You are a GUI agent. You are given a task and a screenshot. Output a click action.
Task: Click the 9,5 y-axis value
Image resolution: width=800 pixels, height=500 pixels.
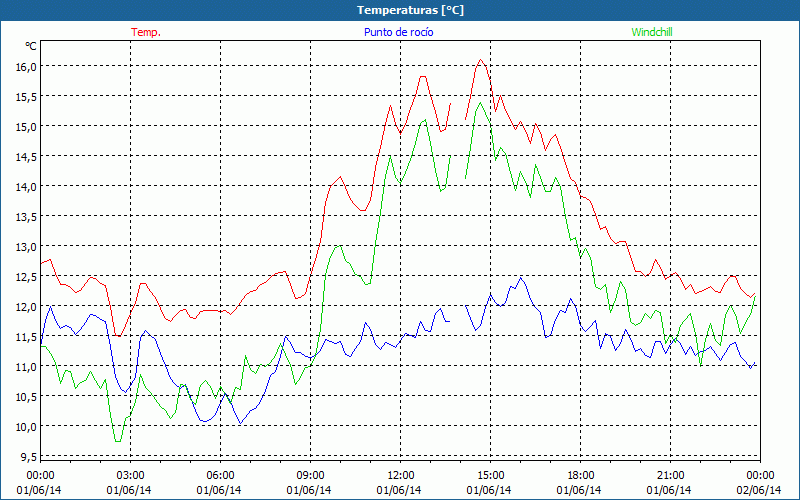click(x=28, y=457)
